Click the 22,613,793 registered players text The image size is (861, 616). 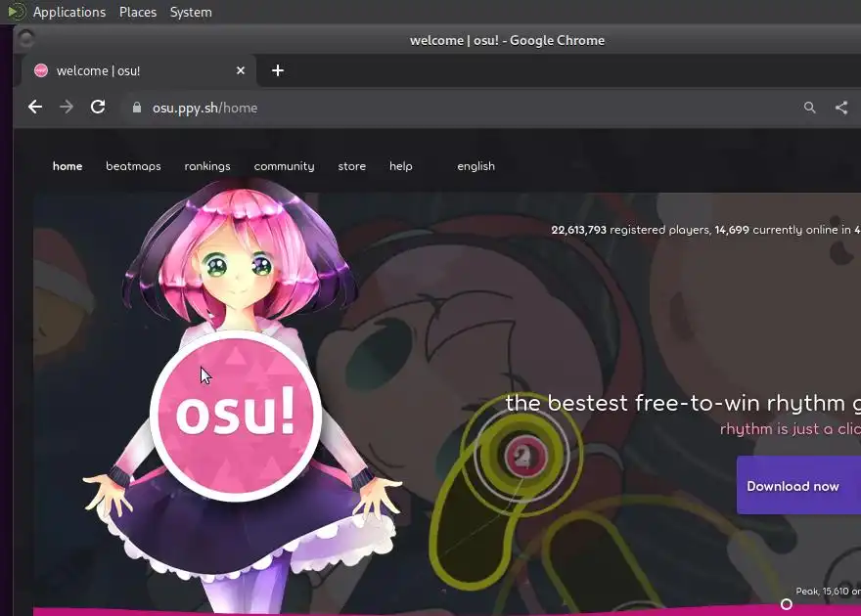pos(630,230)
